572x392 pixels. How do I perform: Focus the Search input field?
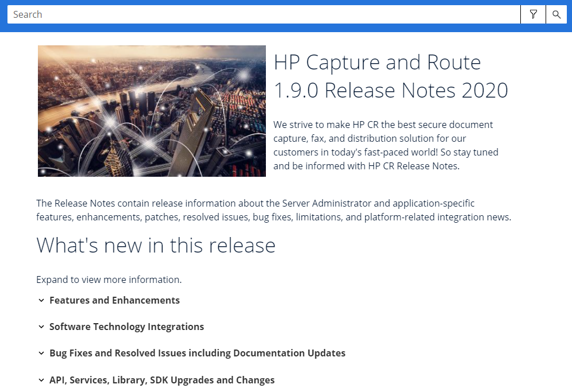(x=264, y=14)
